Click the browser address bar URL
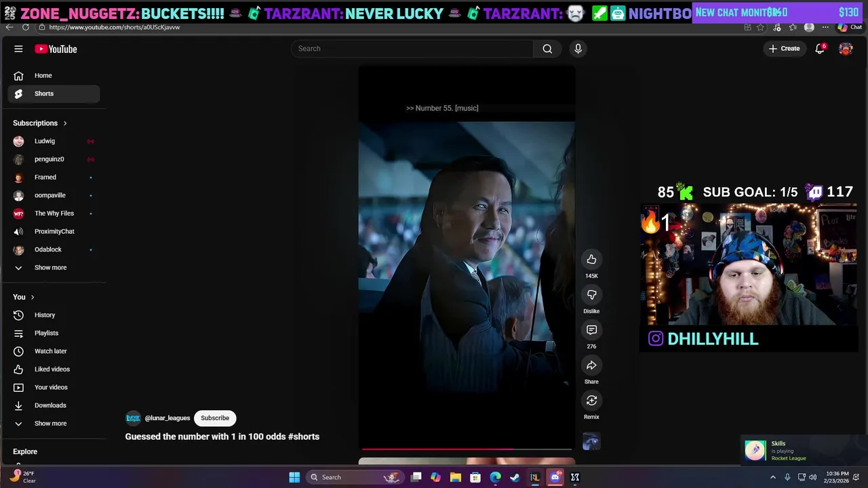Screen dimensions: 868x488 (x=115, y=27)
